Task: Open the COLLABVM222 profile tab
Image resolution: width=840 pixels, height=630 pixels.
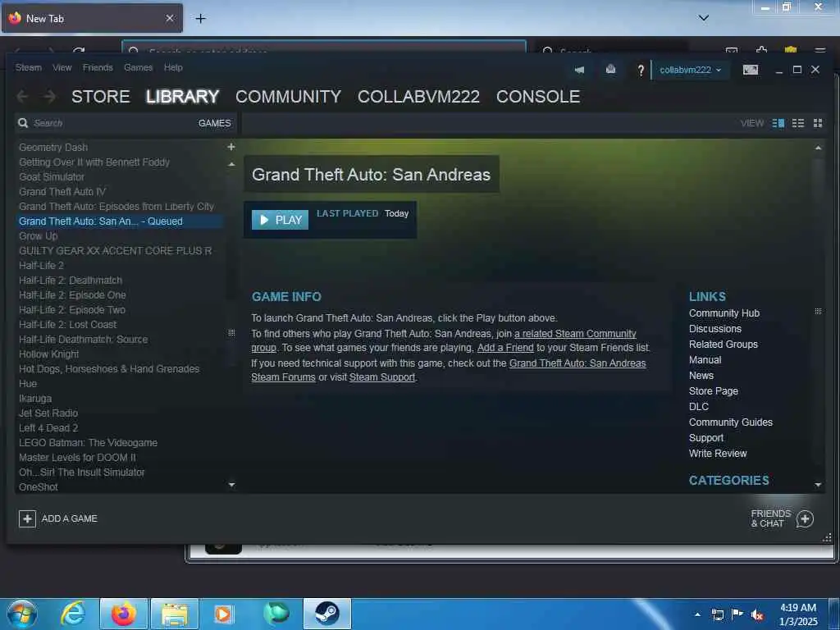Action: point(418,97)
